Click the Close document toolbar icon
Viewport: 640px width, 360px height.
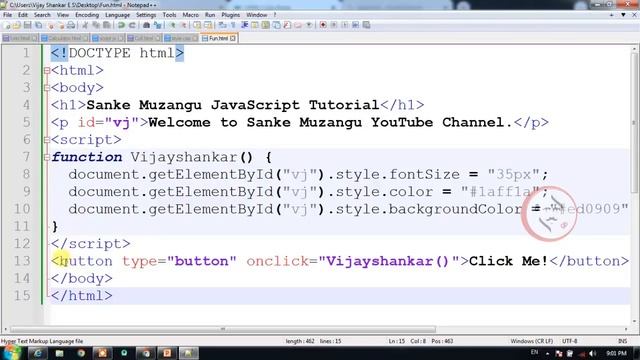click(51, 25)
